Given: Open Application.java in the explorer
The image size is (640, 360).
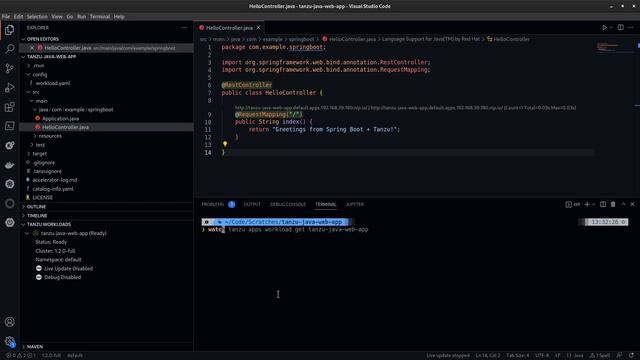Looking at the screenshot, I should [60, 118].
